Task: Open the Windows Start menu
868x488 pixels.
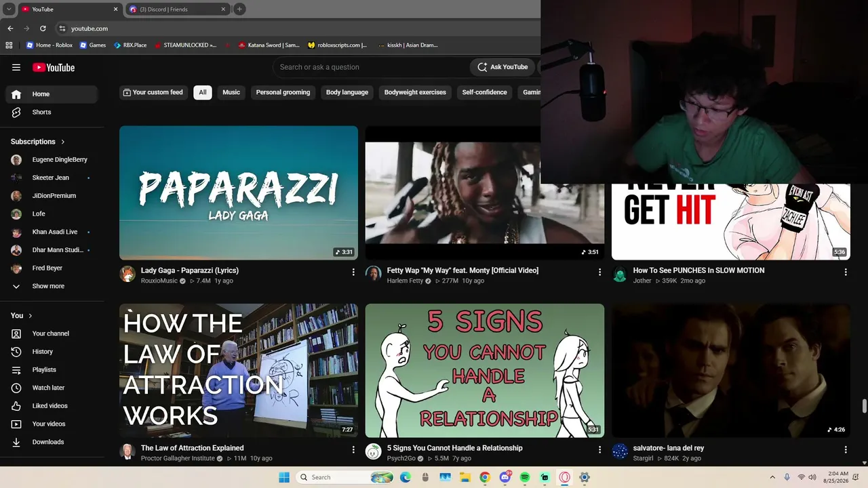Action: (x=284, y=477)
